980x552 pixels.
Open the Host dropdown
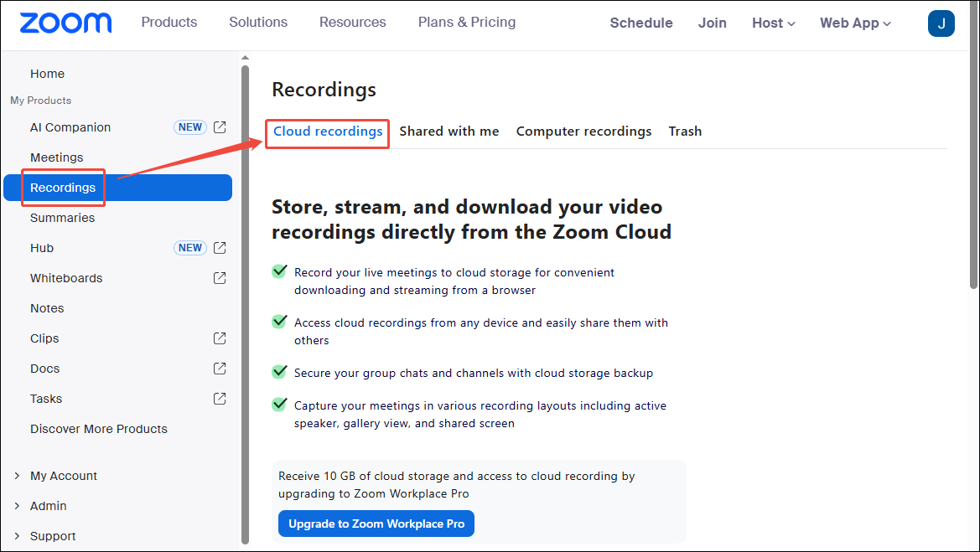click(772, 23)
